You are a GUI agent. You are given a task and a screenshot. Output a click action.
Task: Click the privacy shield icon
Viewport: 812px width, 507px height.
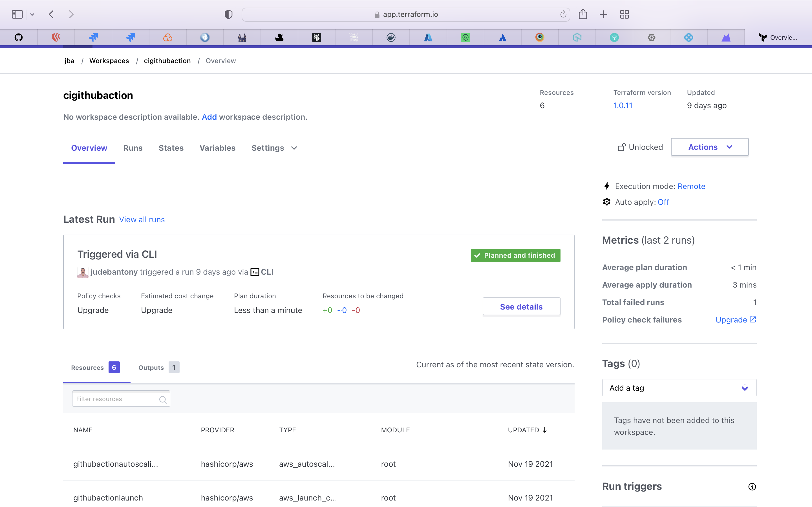[228, 14]
